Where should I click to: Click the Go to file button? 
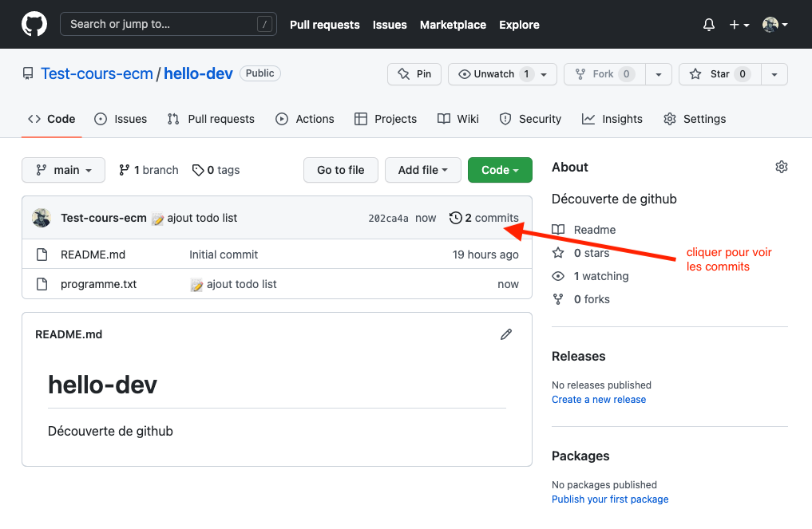(x=340, y=170)
